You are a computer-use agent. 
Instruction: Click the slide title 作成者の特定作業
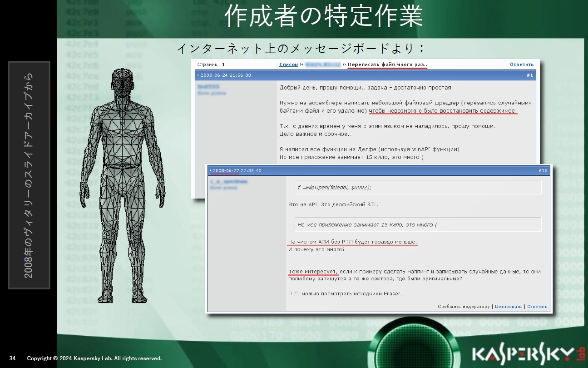323,17
